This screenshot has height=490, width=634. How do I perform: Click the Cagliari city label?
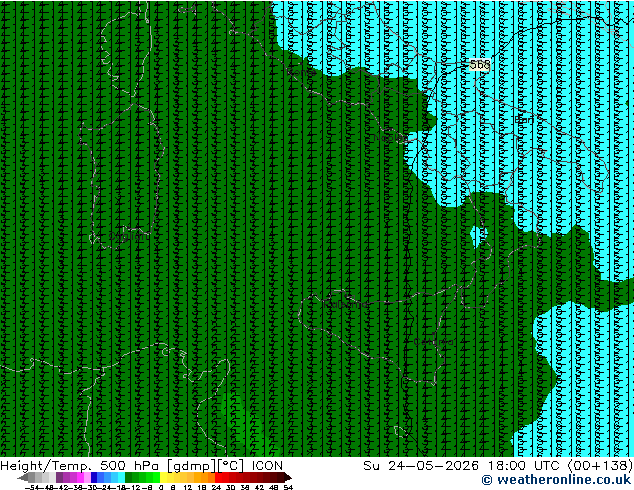point(129,237)
